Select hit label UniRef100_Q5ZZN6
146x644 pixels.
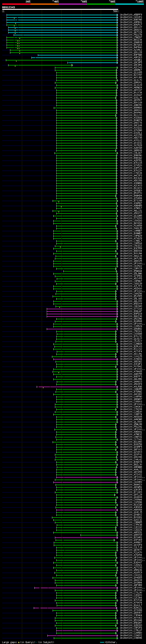coord(131,319)
